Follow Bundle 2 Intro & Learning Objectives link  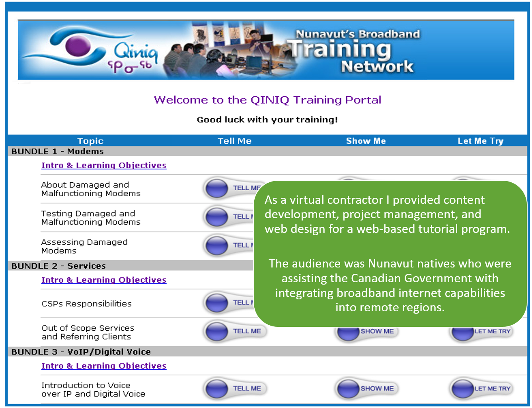[104, 280]
